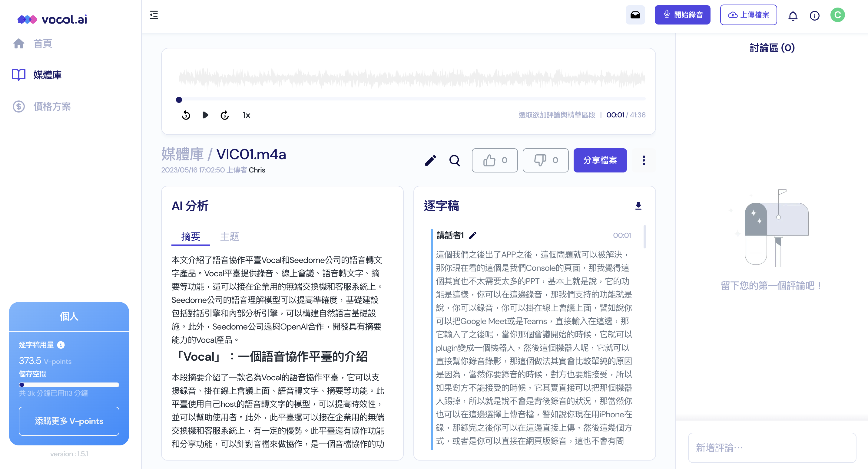Click the 分享檔案 share button

point(600,160)
